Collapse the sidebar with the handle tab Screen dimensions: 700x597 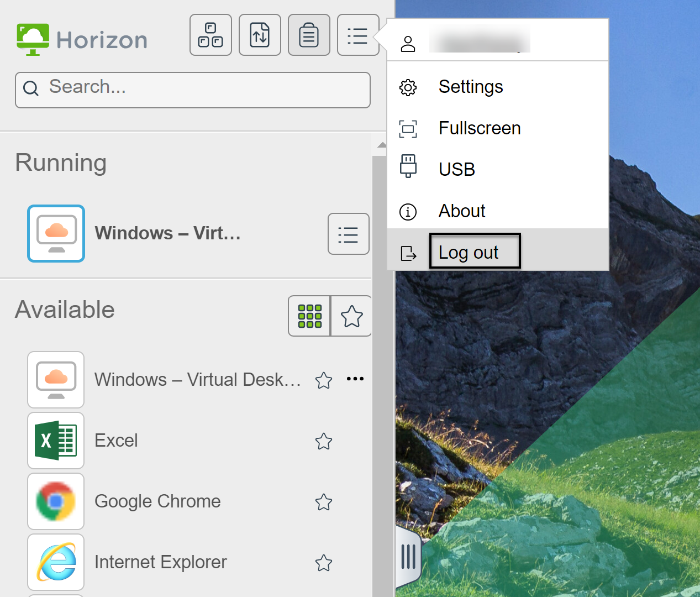point(408,557)
